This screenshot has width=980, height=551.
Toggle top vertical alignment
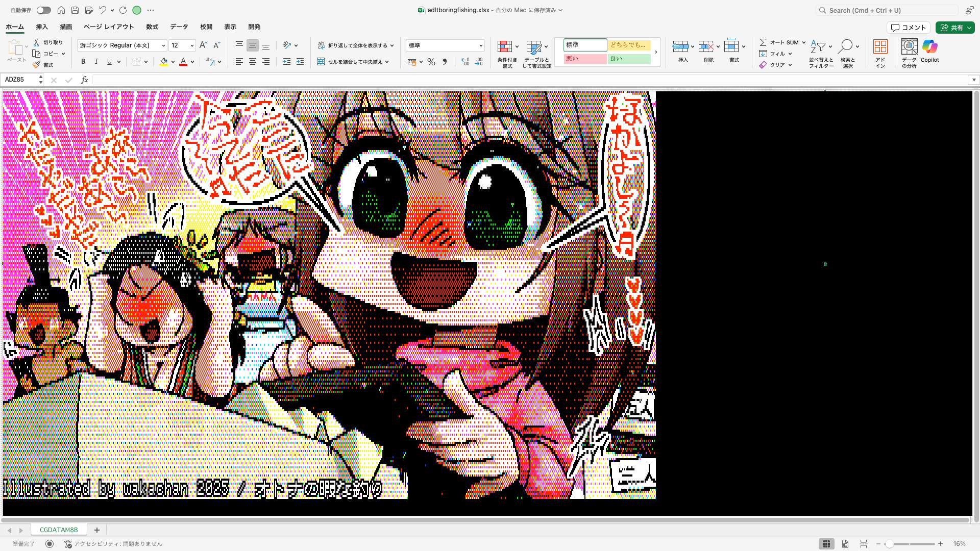coord(239,45)
